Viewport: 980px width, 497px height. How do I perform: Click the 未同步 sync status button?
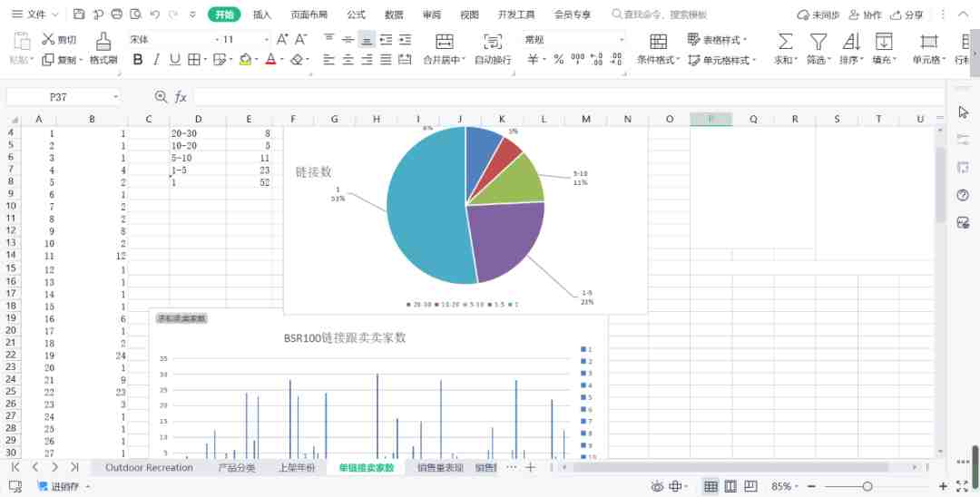click(818, 15)
